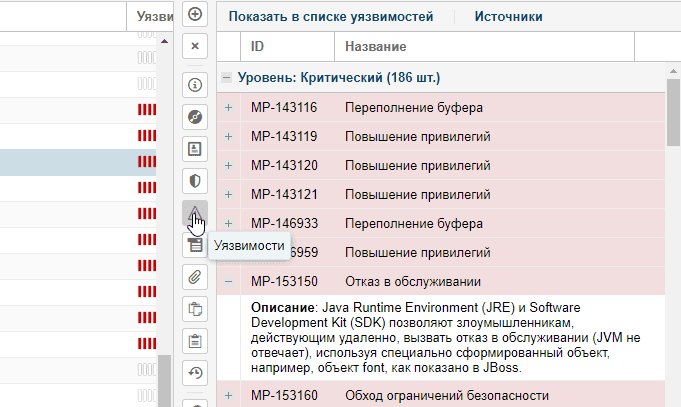This screenshot has height=407, width=681.
Task: Open the paperclip attachments icon
Action: [x=195, y=277]
